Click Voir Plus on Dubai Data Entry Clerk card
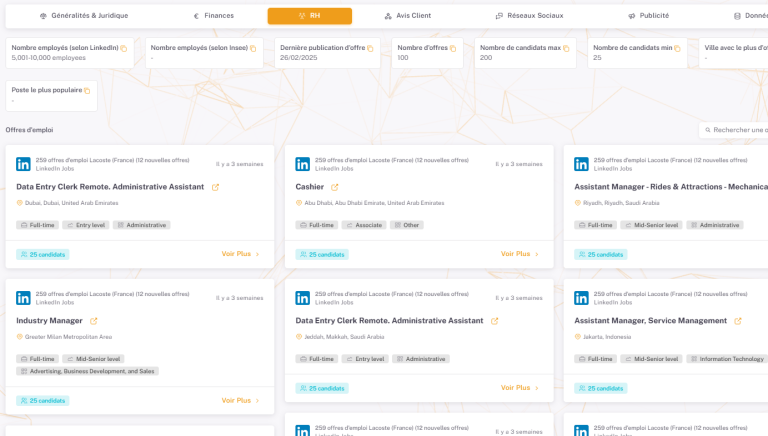 [240, 254]
